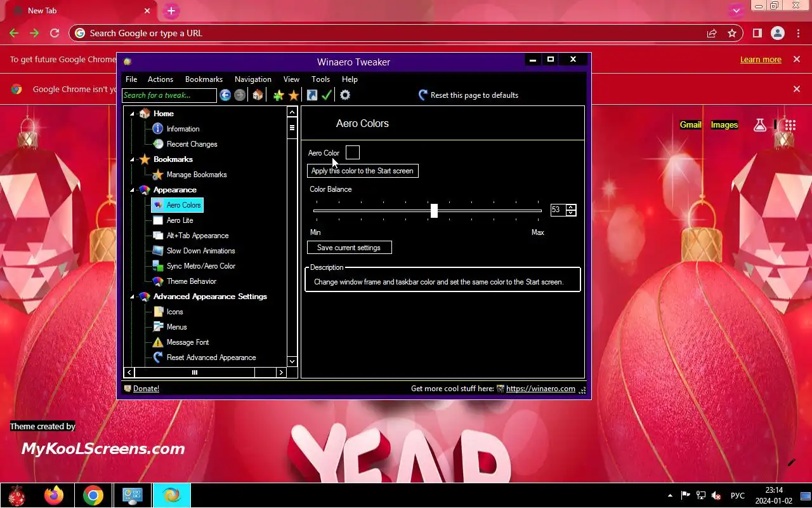
Task: Click the Aero Colors tree icon
Action: click(x=158, y=205)
